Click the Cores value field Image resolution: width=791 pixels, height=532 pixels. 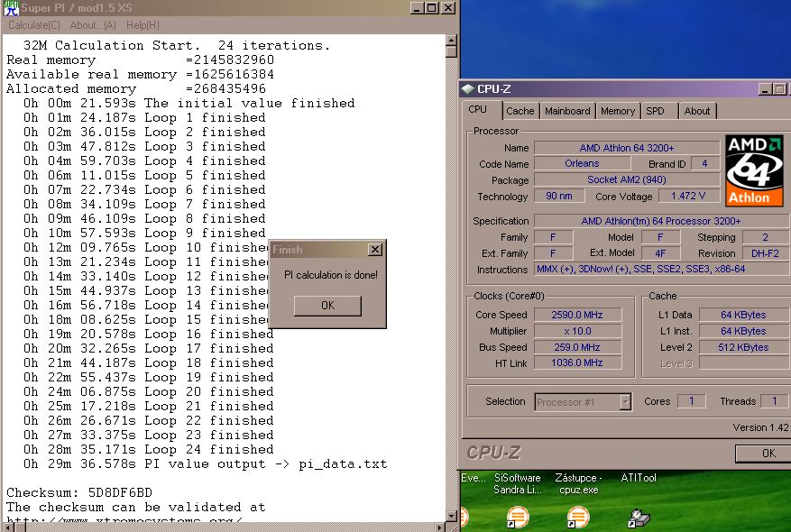coord(691,401)
